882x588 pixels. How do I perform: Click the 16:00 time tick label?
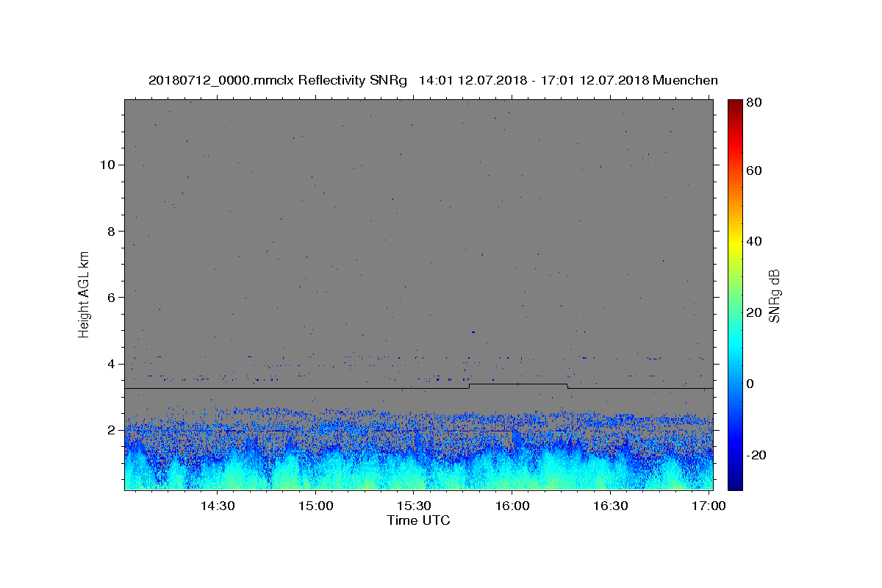click(x=513, y=506)
